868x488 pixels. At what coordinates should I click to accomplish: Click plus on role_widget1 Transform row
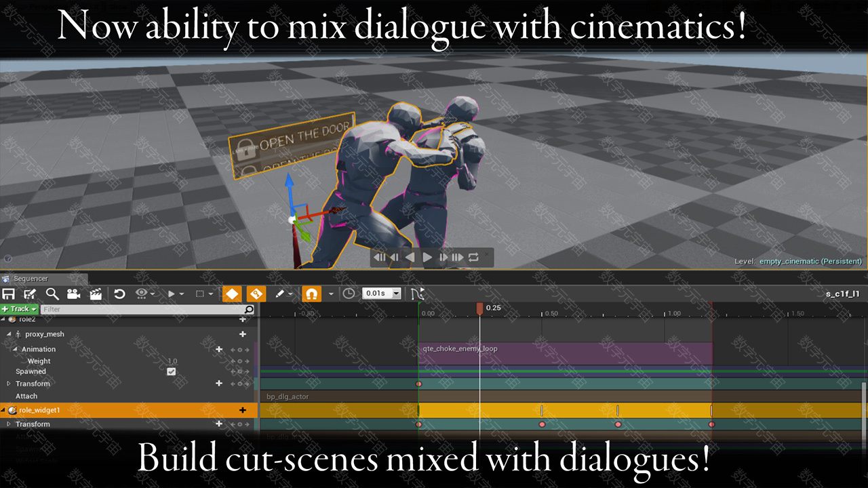click(219, 424)
